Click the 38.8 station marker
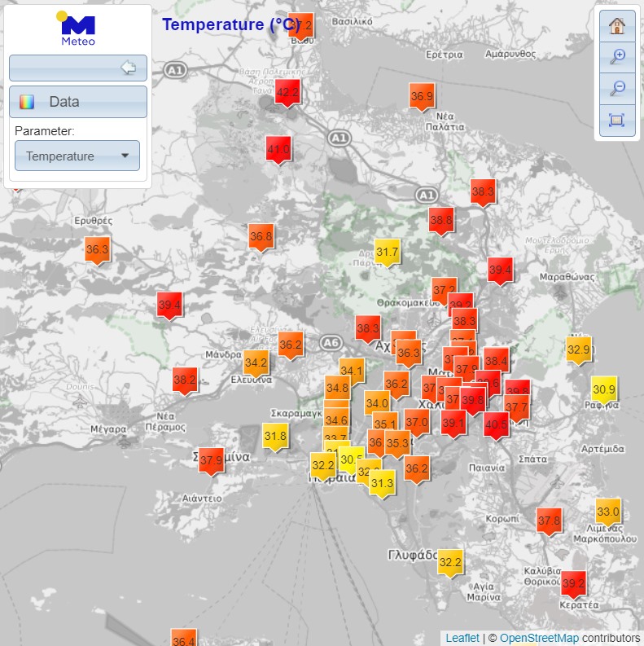 [441, 222]
